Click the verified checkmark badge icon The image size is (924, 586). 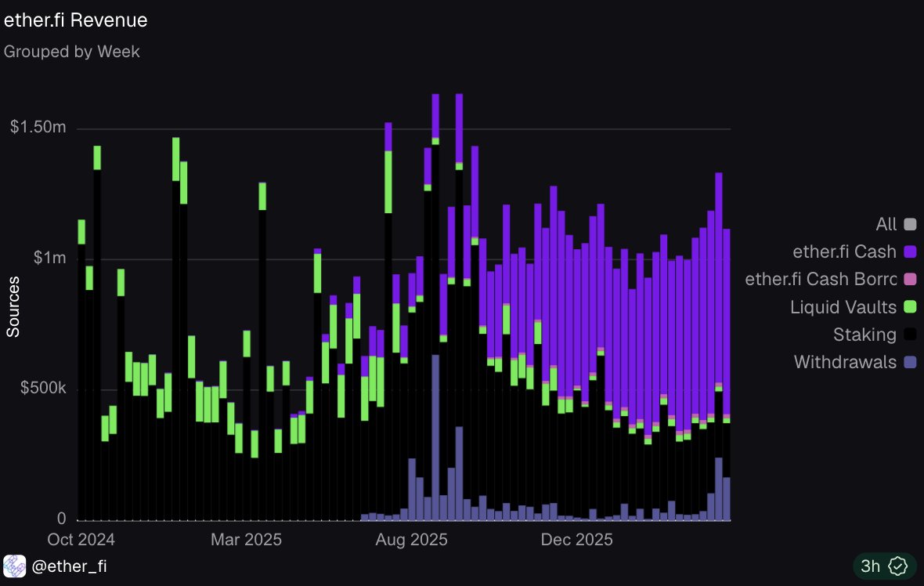pyautogui.click(x=897, y=566)
